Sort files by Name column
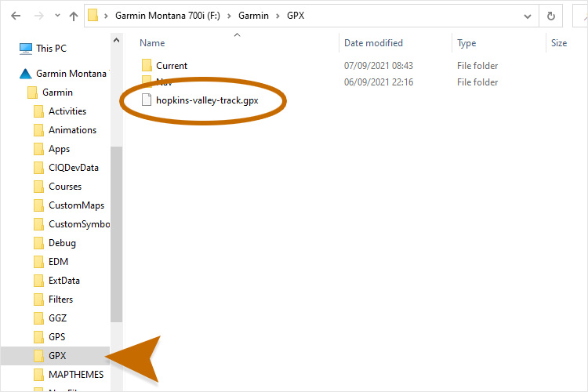588x392 pixels. (x=152, y=43)
